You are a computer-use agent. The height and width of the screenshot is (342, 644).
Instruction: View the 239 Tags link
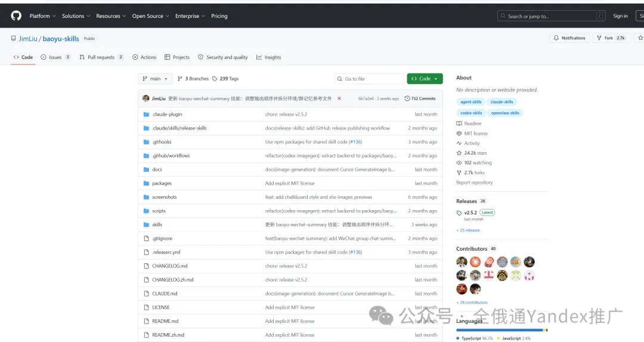point(225,79)
